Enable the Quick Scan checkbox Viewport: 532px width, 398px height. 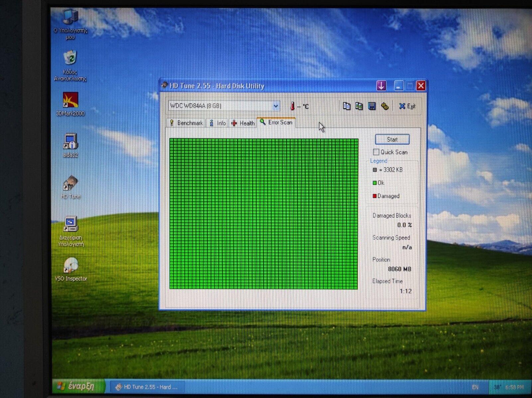pos(376,152)
